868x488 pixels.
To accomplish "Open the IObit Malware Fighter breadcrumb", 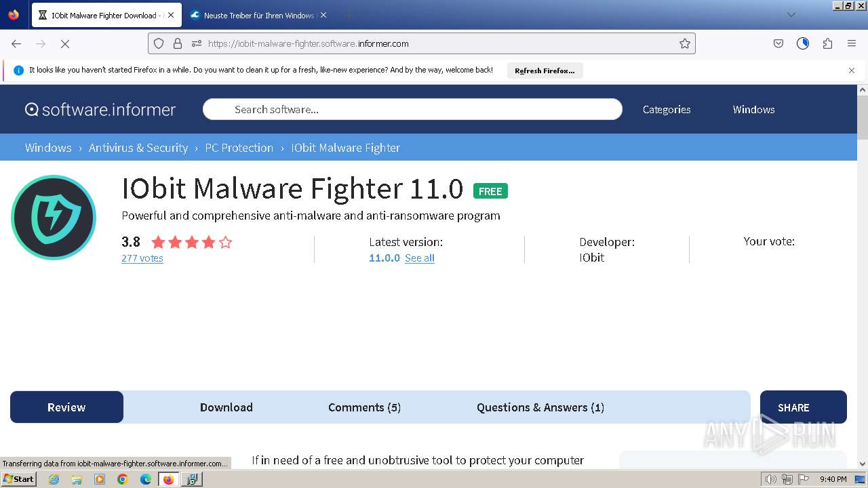I will [346, 148].
